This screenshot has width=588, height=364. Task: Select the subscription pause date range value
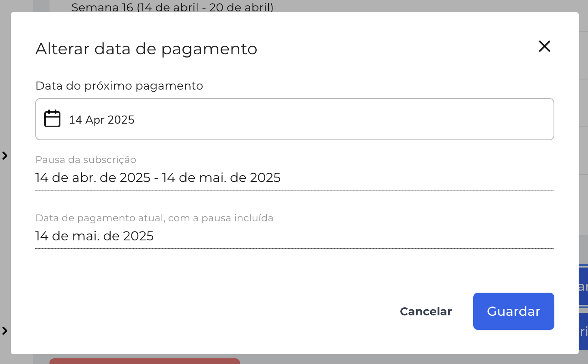(x=158, y=178)
